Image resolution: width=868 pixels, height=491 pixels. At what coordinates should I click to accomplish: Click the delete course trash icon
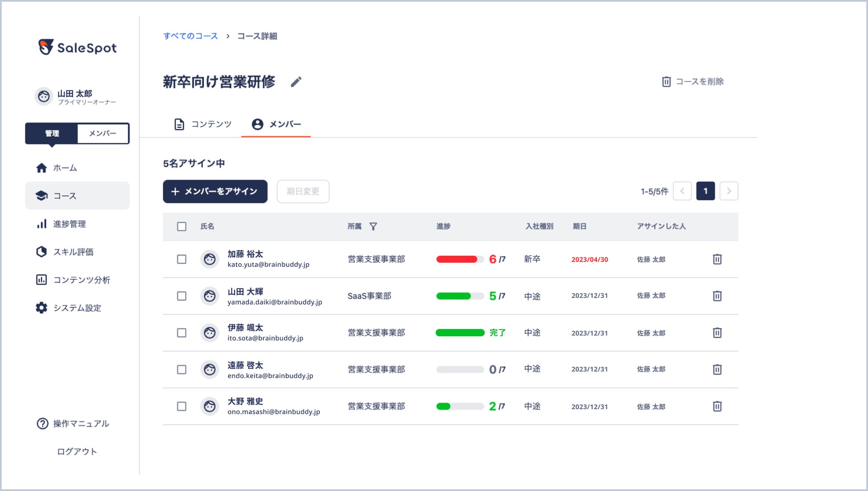click(x=666, y=82)
